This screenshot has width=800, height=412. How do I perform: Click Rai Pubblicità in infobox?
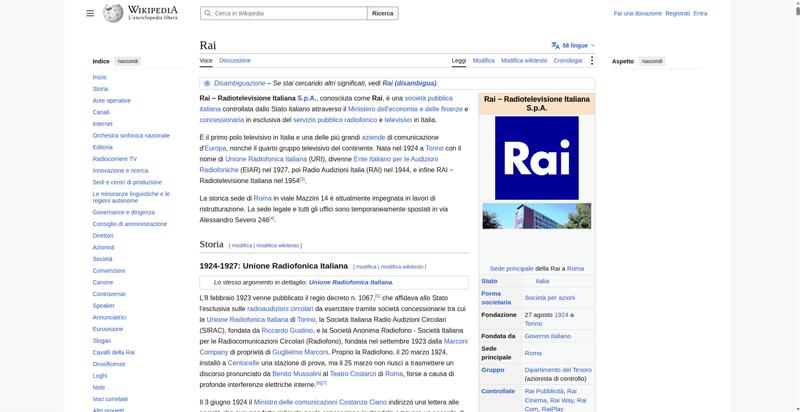[x=544, y=392]
